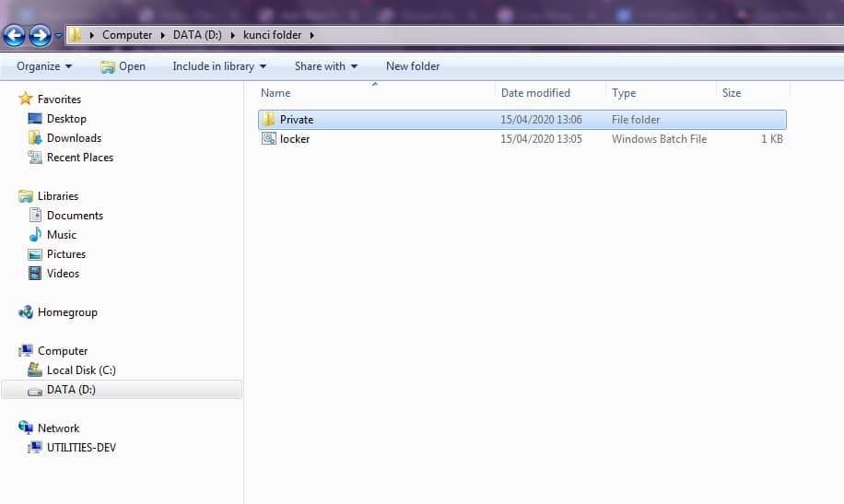Open the Share with menu
The image size is (844, 504).
pos(325,66)
